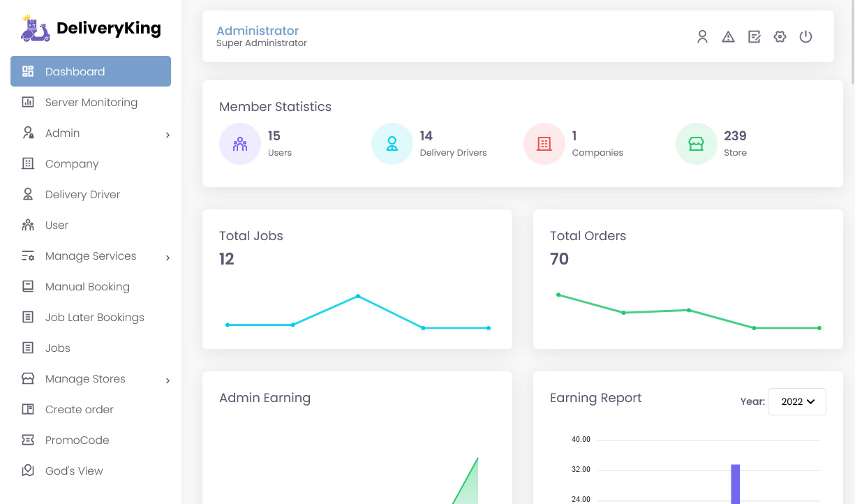This screenshot has width=855, height=504.
Task: Click the profile icon in header
Action: (702, 37)
